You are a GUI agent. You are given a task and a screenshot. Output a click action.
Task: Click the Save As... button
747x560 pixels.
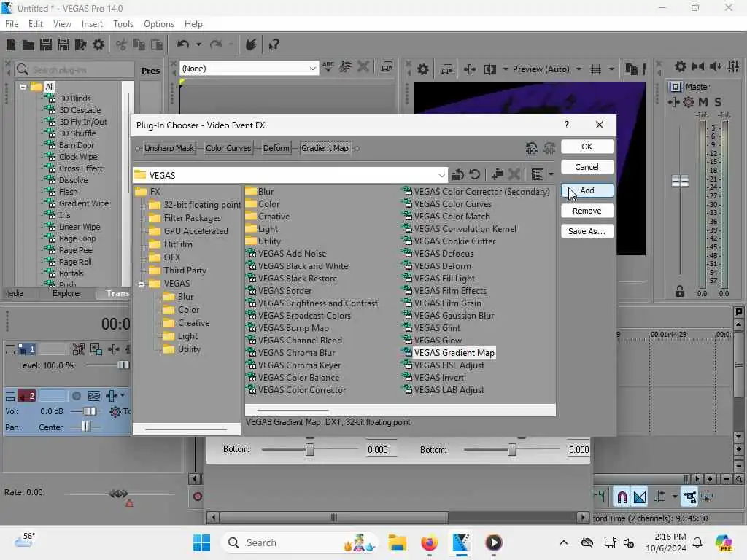(587, 231)
